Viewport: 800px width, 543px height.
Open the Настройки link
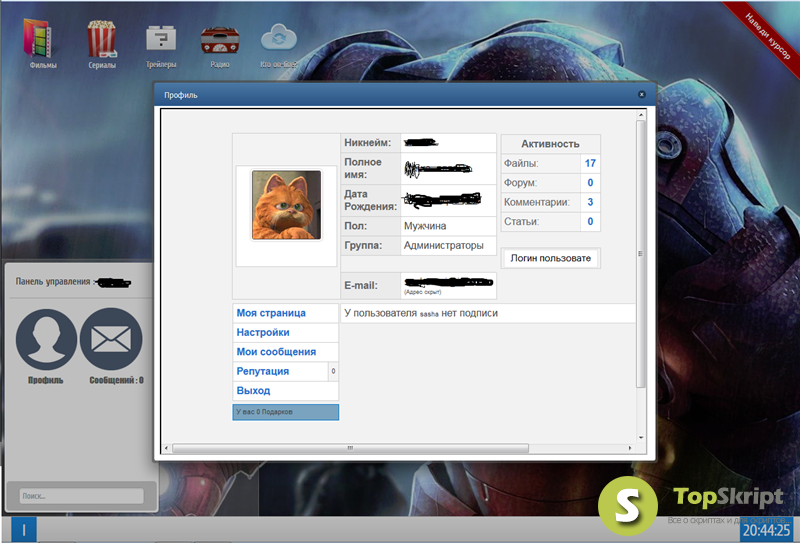coord(263,332)
